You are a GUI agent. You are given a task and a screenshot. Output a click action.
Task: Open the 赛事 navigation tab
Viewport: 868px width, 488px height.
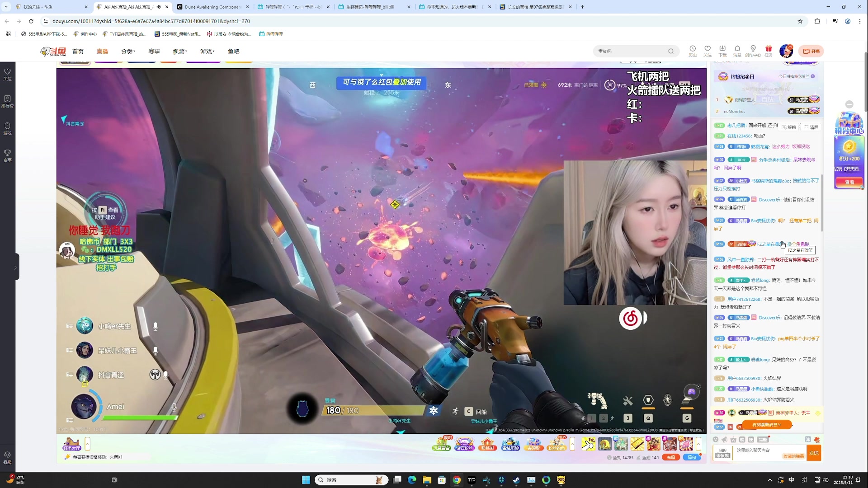click(x=154, y=52)
